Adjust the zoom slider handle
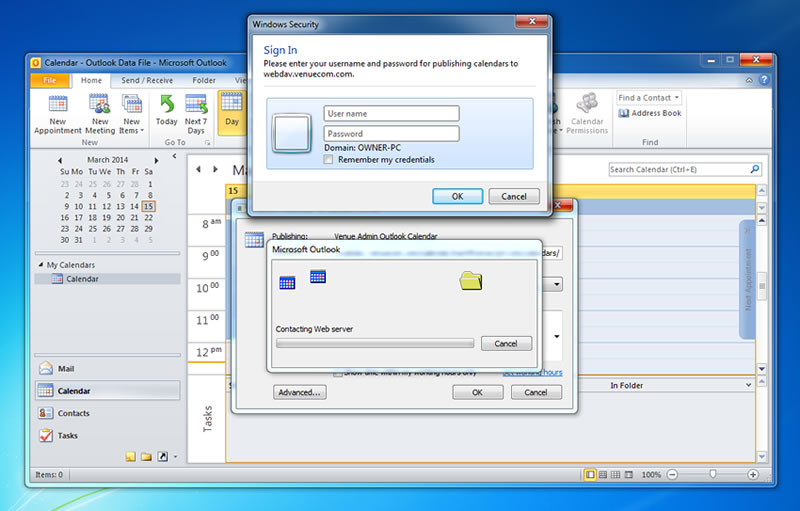The height and width of the screenshot is (511, 800). pyautogui.click(x=712, y=474)
